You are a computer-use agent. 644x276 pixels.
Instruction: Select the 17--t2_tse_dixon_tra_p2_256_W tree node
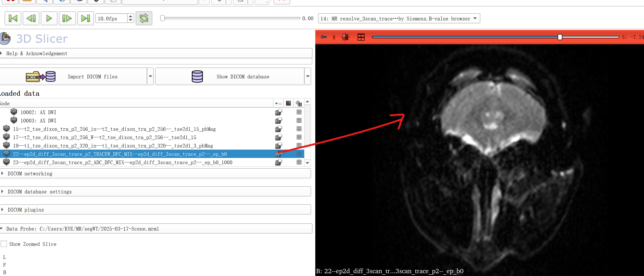pyautogui.click(x=104, y=137)
